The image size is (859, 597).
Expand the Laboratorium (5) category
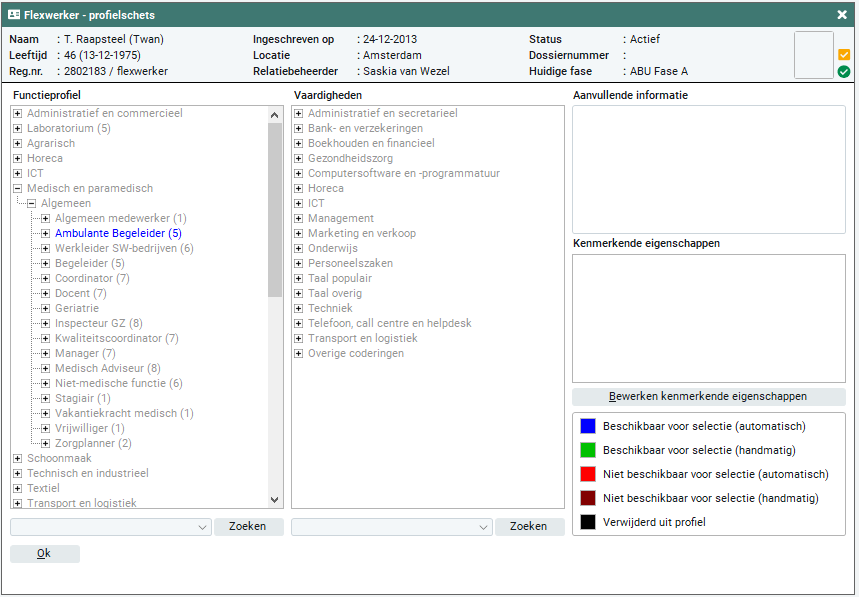[x=17, y=128]
